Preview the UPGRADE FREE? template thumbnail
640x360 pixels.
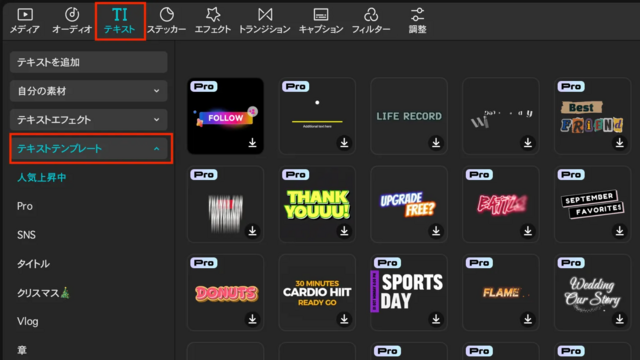[x=409, y=204]
